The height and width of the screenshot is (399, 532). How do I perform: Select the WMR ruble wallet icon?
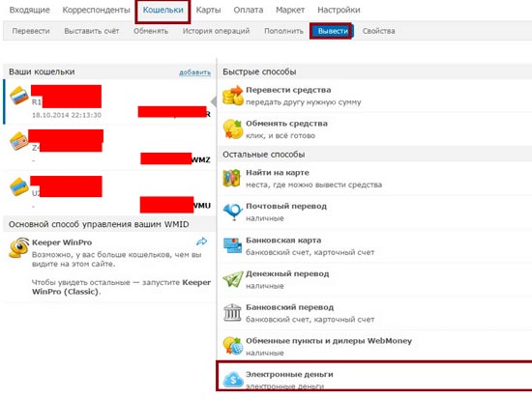(x=19, y=96)
